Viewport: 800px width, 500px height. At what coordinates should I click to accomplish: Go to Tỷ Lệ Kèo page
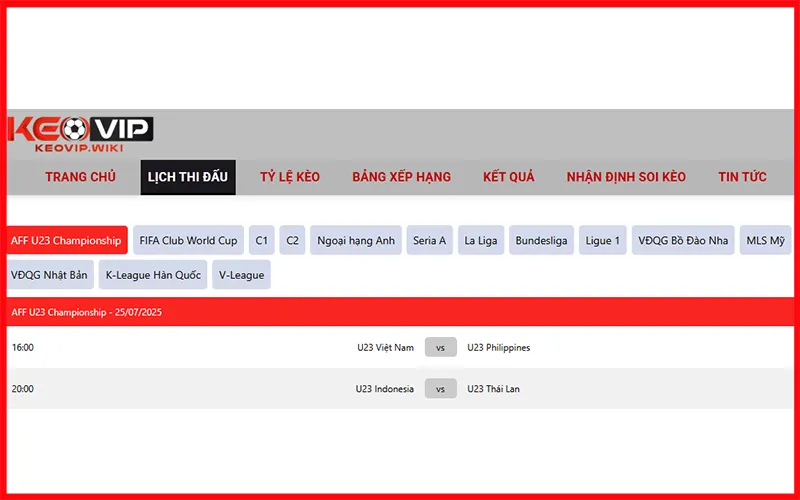[x=290, y=177]
